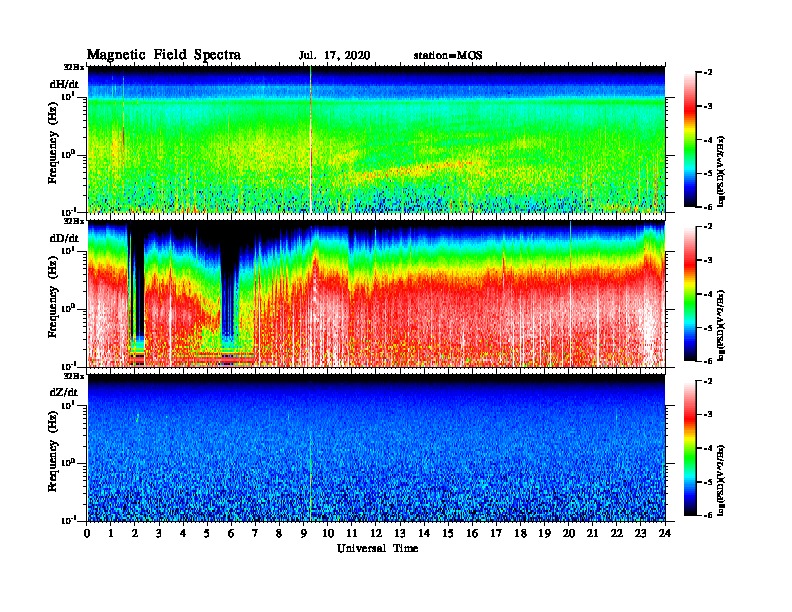
Task: Click hour 5 tick label on time axis
Action: [207, 533]
